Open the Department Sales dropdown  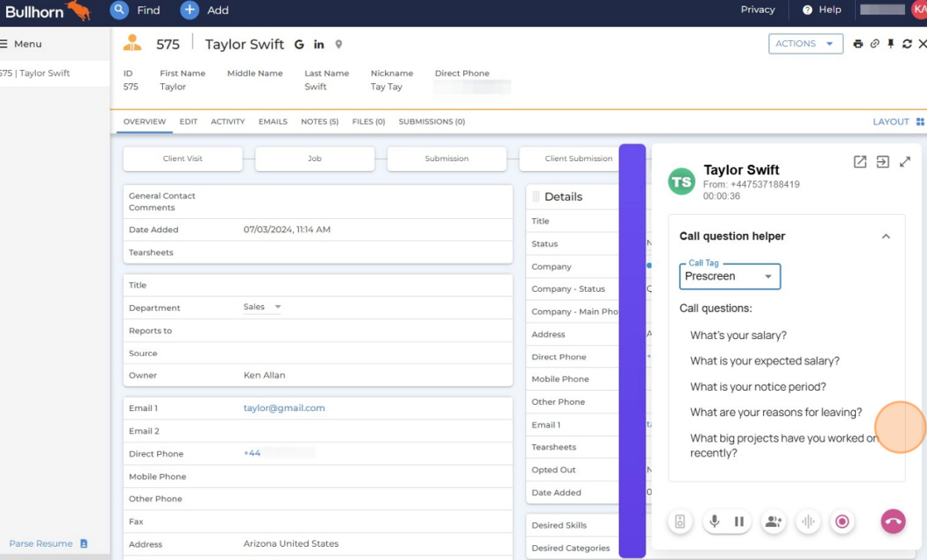(262, 308)
